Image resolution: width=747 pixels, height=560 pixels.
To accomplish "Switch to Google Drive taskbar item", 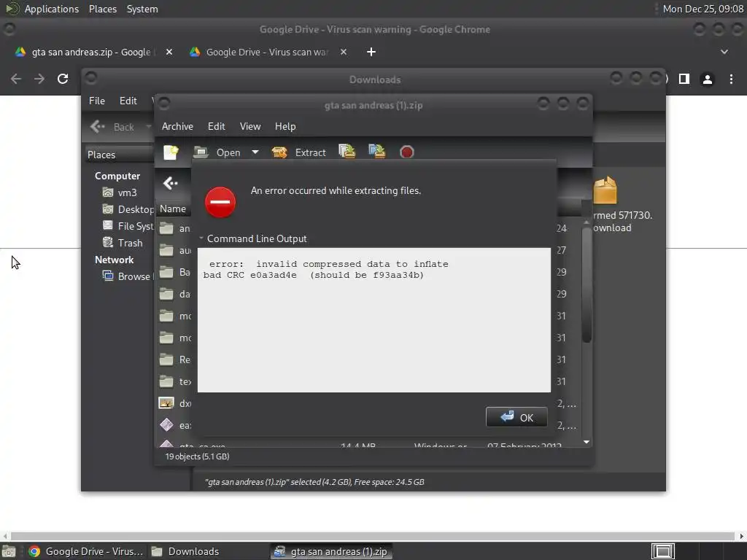I will click(x=86, y=551).
